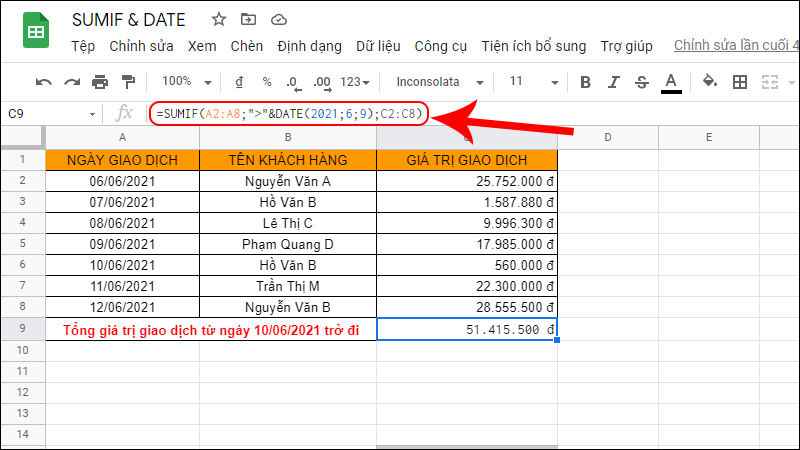Toggle bold formatting
This screenshot has height=450, width=800.
tap(586, 82)
